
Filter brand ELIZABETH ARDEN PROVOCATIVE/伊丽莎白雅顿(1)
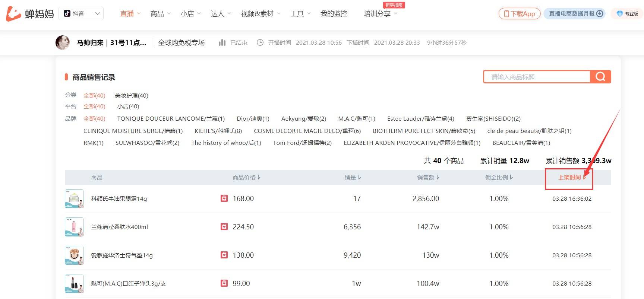pos(412,143)
